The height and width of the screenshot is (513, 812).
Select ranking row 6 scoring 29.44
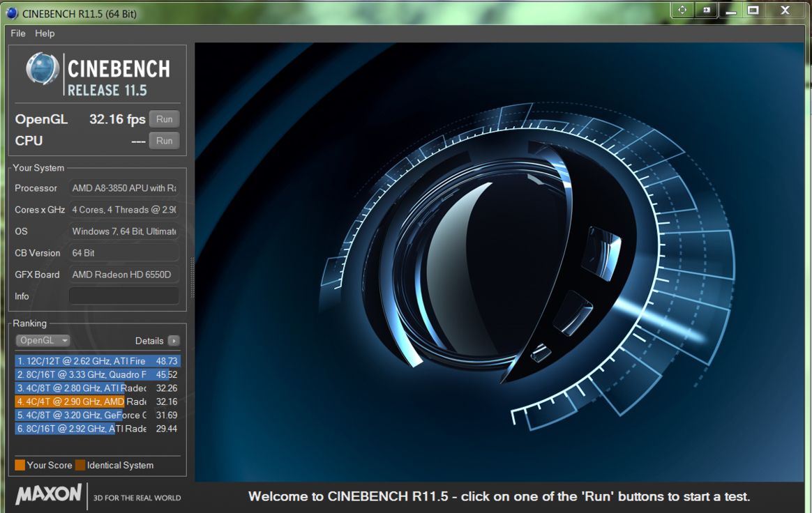pyautogui.click(x=98, y=428)
